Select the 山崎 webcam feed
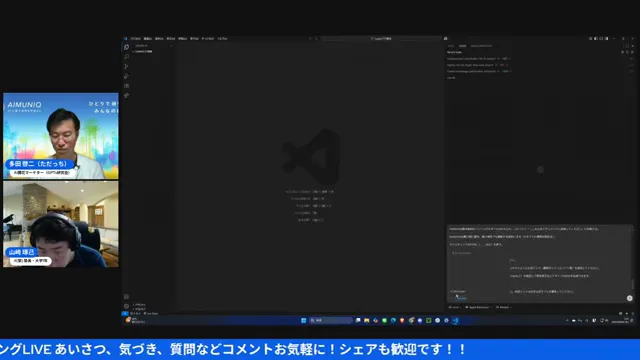640x360 pixels. (x=61, y=224)
